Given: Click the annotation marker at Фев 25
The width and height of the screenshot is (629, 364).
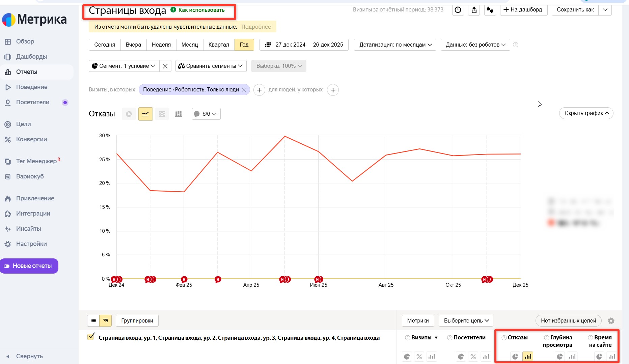Looking at the screenshot, I should [x=184, y=279].
